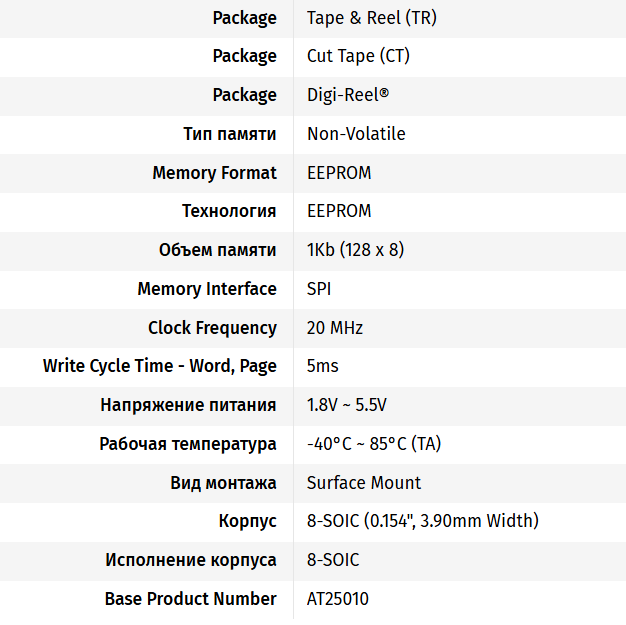This screenshot has height=625, width=626.
Task: Click the "8-SOIC (0.154", 3.90mm Width)" value
Action: (423, 521)
